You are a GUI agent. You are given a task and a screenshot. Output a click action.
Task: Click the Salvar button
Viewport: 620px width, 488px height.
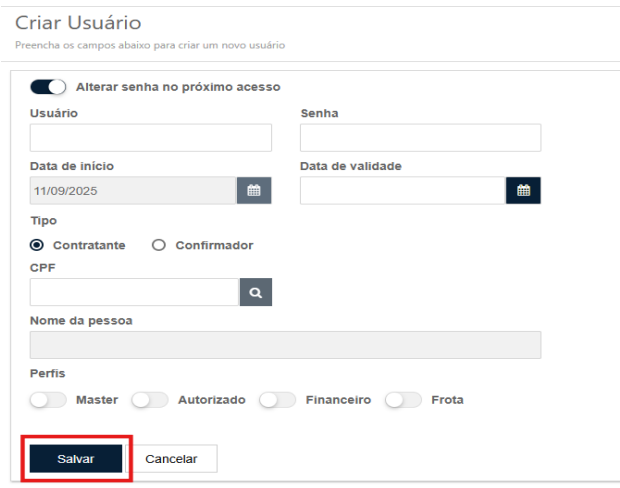(76, 459)
